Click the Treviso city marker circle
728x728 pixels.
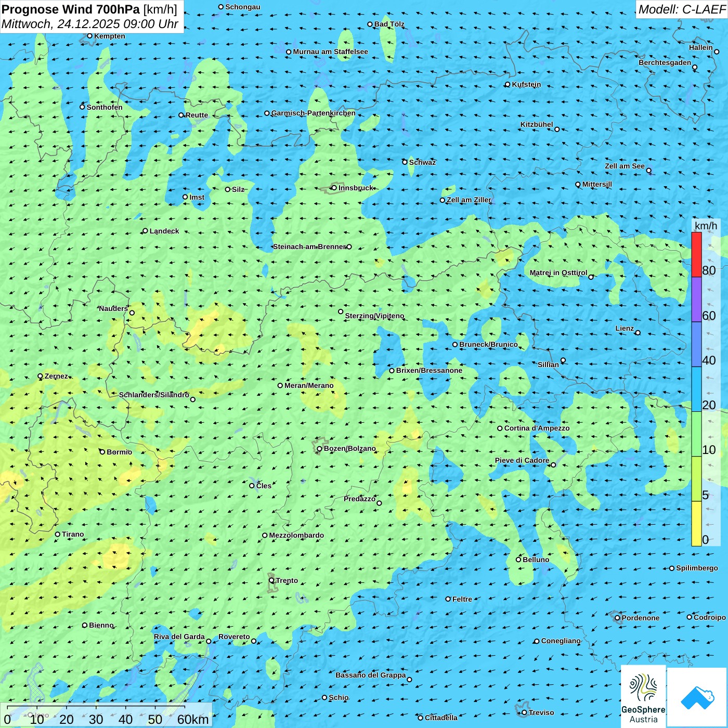coord(524,712)
